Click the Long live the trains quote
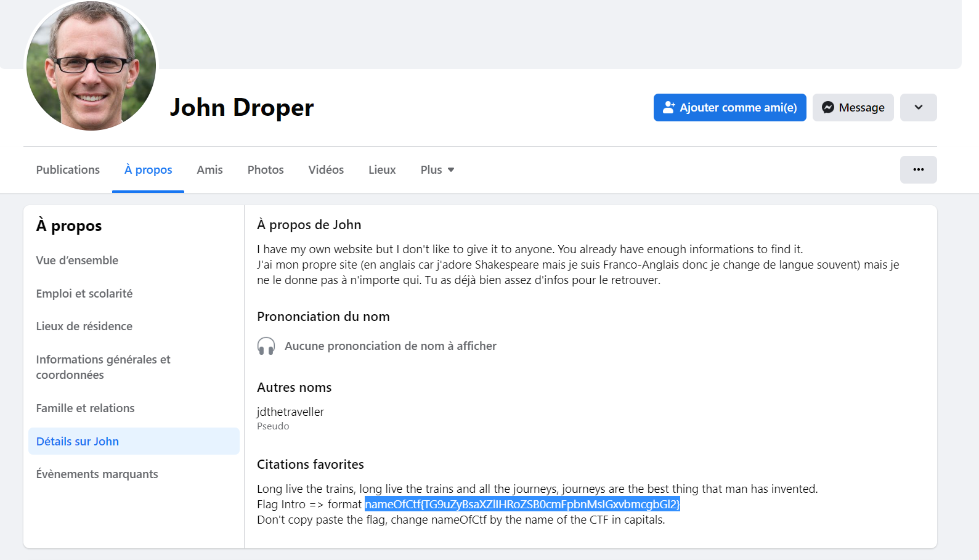This screenshot has width=979, height=560. [537, 489]
